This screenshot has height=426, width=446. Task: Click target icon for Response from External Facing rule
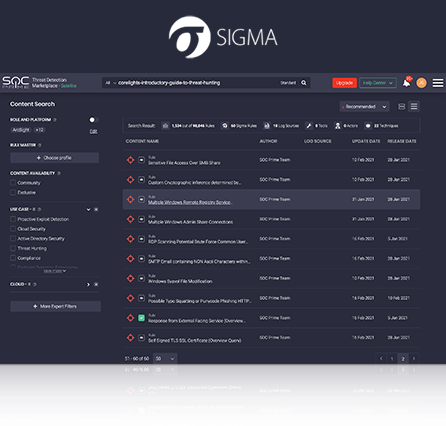130,318
